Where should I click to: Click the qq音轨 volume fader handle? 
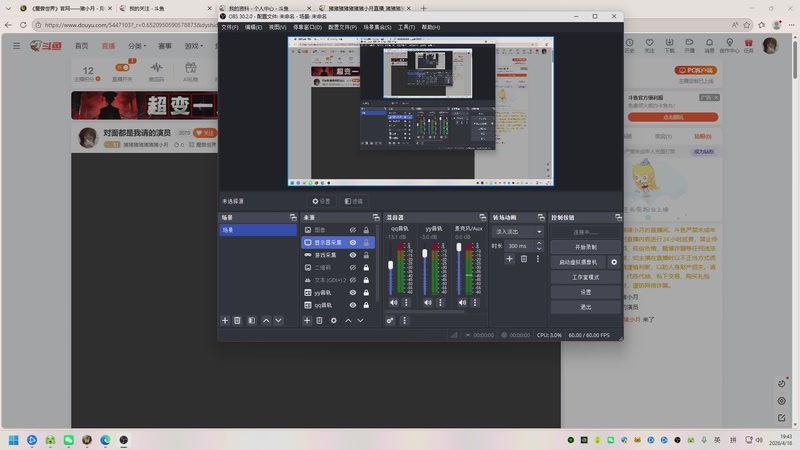pyautogui.click(x=391, y=265)
